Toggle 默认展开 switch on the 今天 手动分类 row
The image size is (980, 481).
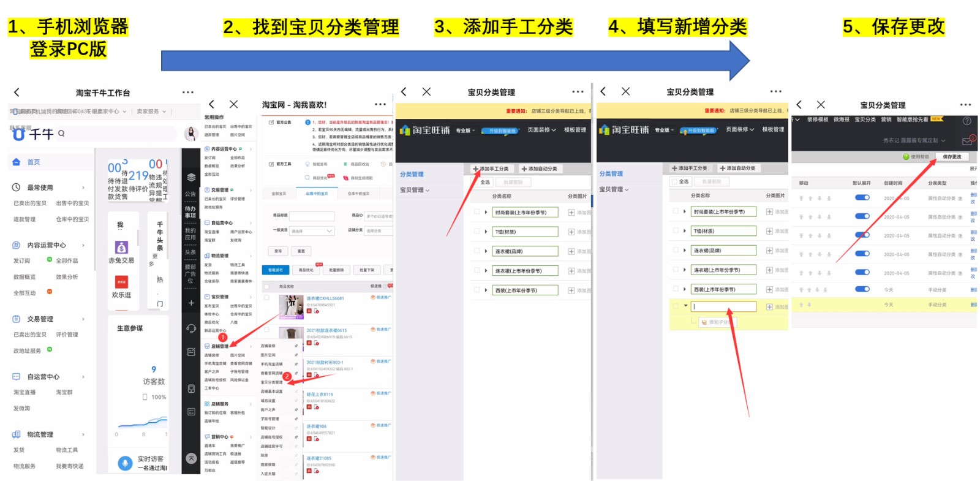pyautogui.click(x=862, y=289)
